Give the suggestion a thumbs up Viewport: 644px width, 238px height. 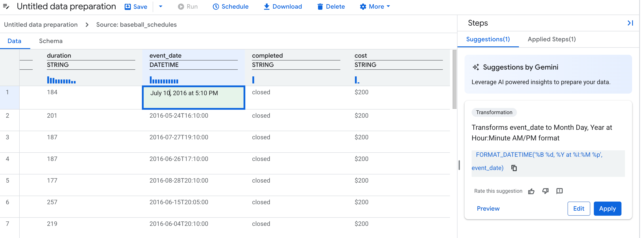pos(532,191)
